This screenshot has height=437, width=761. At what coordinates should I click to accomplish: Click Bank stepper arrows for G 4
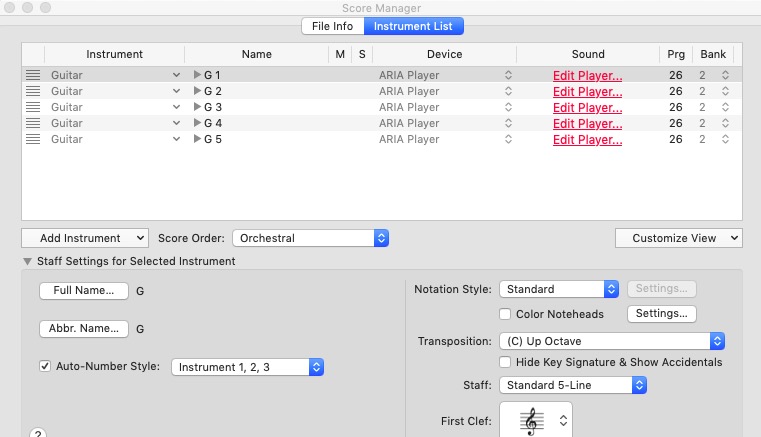pos(725,123)
